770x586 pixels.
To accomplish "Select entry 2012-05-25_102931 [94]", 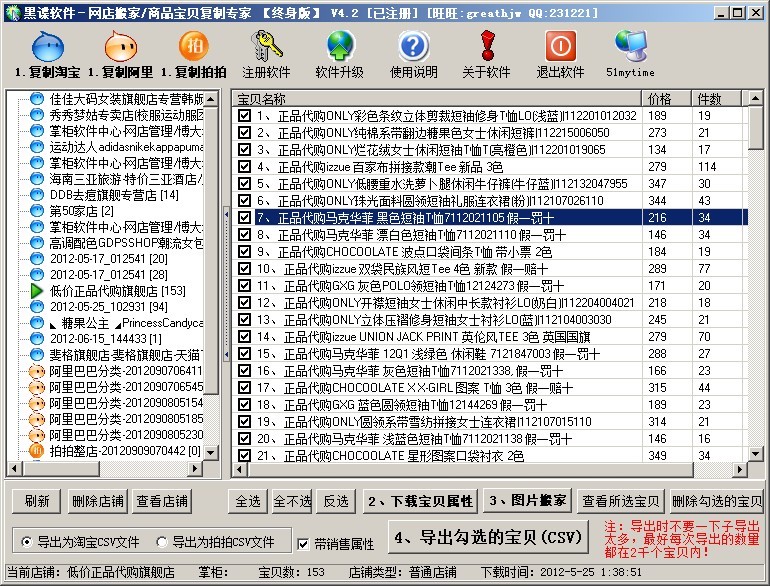I will (x=109, y=307).
